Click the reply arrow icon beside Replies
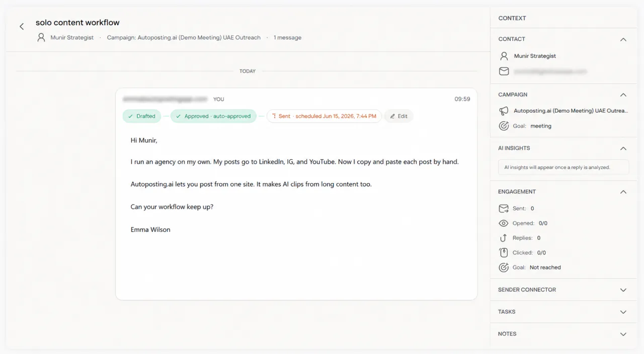 [504, 238]
